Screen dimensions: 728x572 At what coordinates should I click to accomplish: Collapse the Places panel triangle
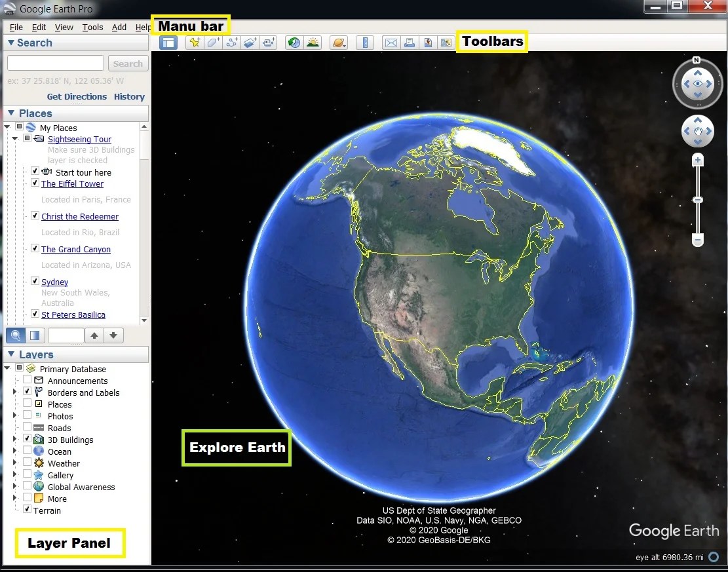[11, 113]
